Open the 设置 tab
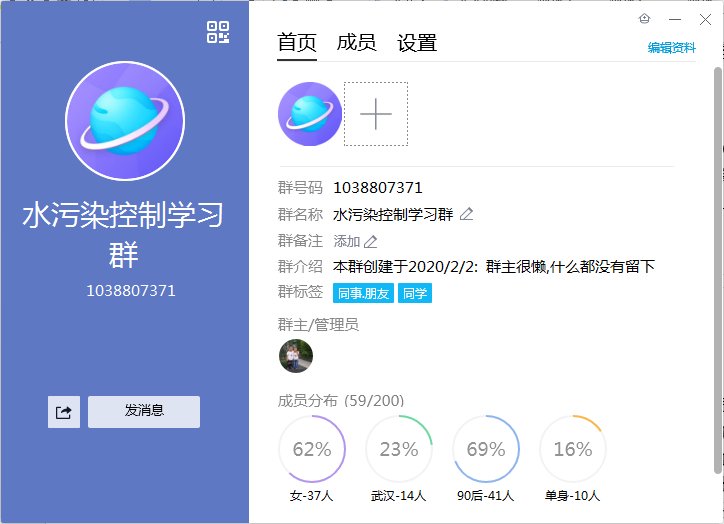This screenshot has height=524, width=724. [417, 43]
